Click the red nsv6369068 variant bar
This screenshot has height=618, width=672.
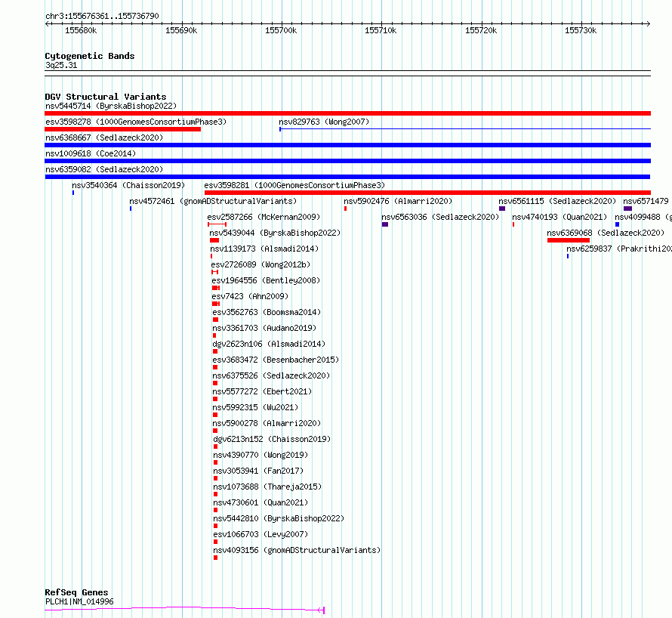pyautogui.click(x=569, y=240)
